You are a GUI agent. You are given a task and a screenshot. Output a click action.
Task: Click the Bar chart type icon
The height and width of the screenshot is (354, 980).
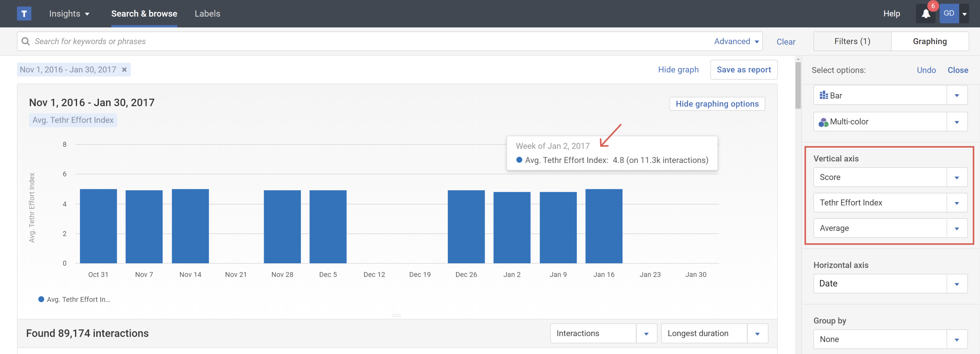824,95
